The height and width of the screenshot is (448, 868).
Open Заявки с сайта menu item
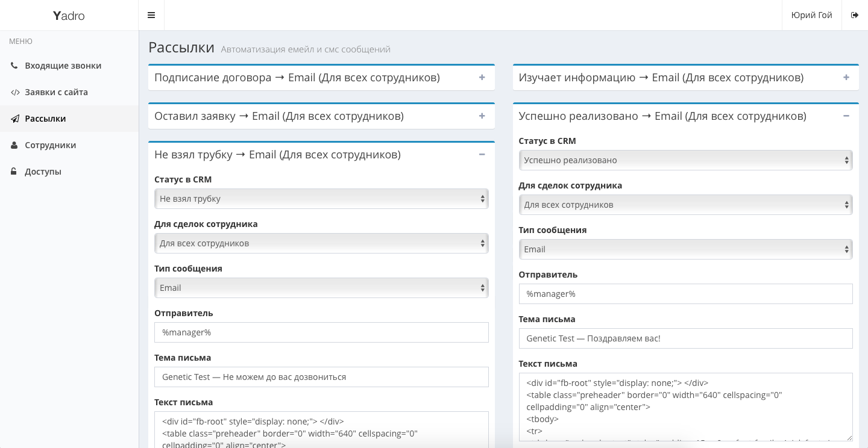coord(69,92)
